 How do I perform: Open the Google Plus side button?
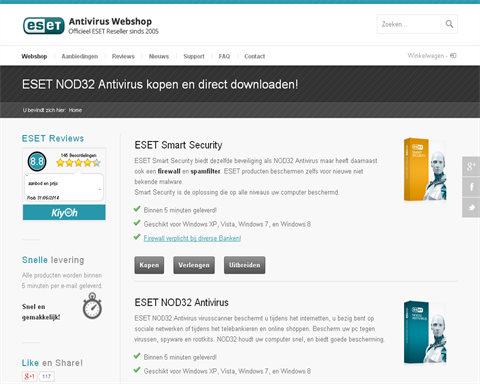click(x=471, y=166)
